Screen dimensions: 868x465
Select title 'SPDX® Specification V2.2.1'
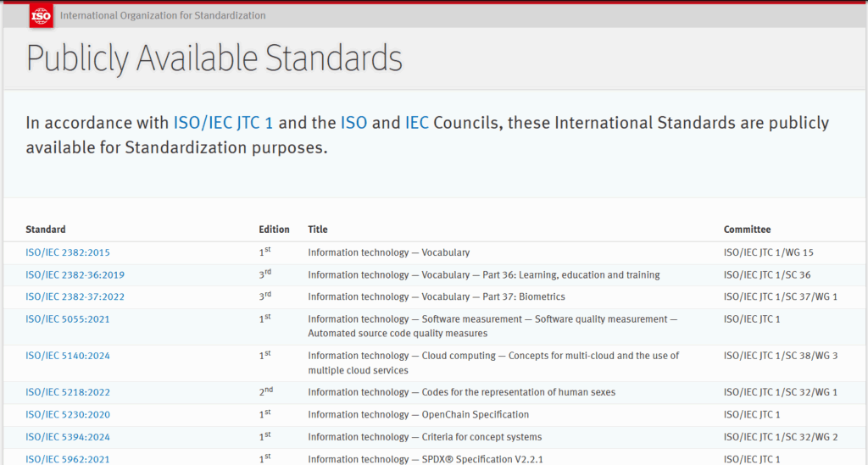[482, 459]
